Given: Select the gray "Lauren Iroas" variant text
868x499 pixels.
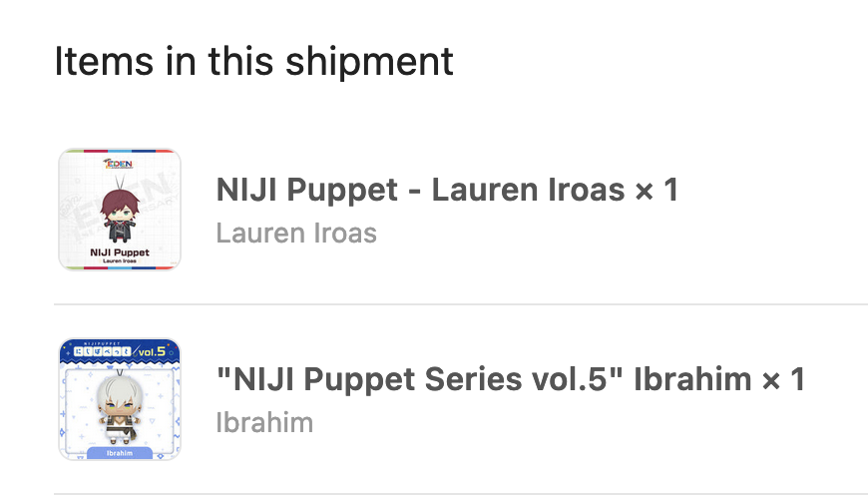Looking at the screenshot, I should 296,234.
